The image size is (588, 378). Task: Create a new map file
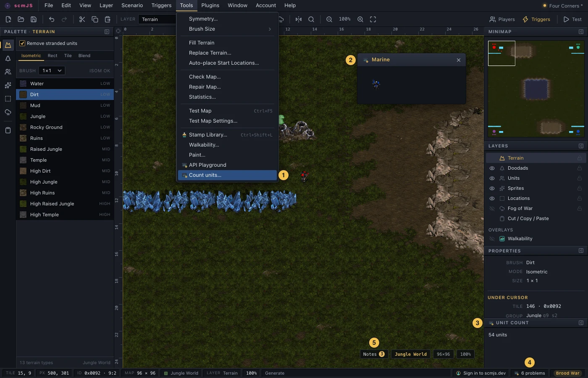pos(8,19)
